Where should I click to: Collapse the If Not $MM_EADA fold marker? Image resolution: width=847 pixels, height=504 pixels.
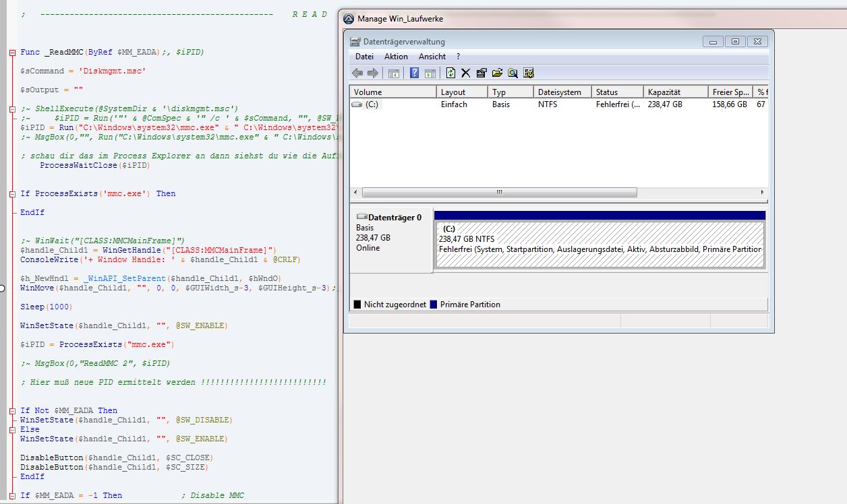click(12, 410)
